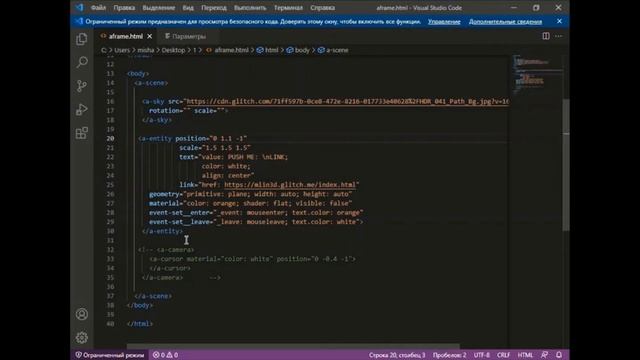
Task: Click the VS Code logo in title bar
Action: (x=79, y=7)
